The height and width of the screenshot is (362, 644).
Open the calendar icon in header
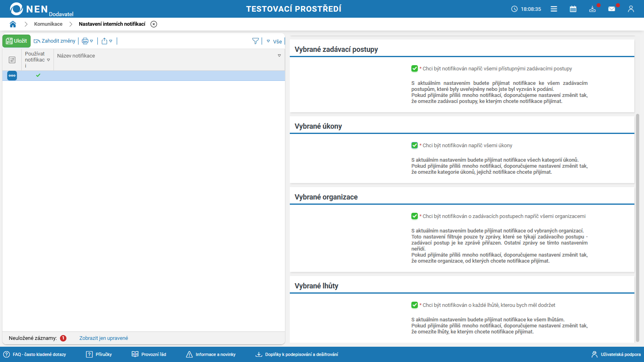point(573,9)
